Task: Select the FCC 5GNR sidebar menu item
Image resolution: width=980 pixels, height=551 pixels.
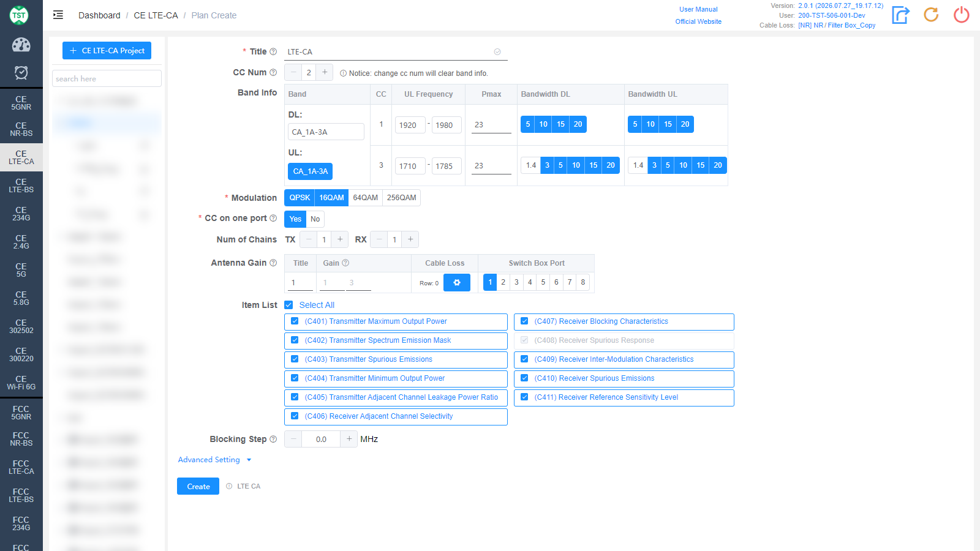Action: [x=21, y=413]
